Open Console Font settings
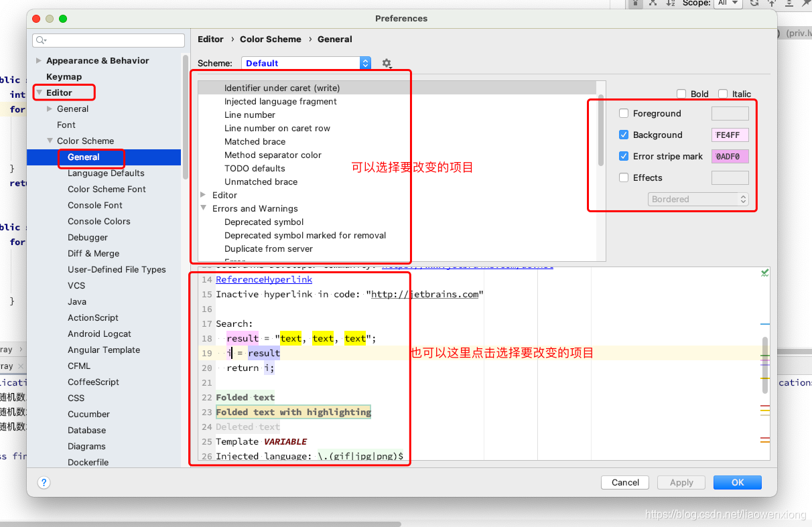The height and width of the screenshot is (527, 812). pyautogui.click(x=95, y=205)
